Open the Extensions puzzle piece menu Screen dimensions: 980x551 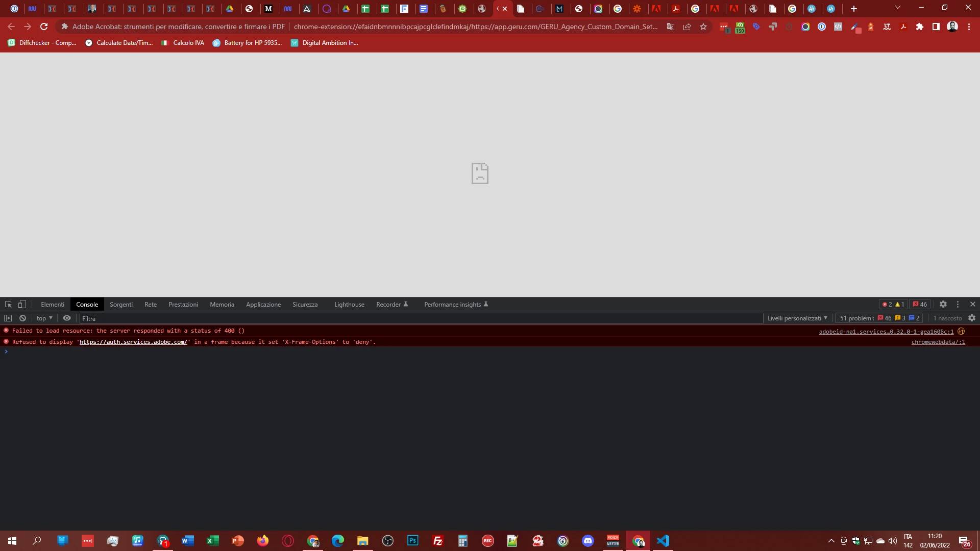click(x=920, y=27)
